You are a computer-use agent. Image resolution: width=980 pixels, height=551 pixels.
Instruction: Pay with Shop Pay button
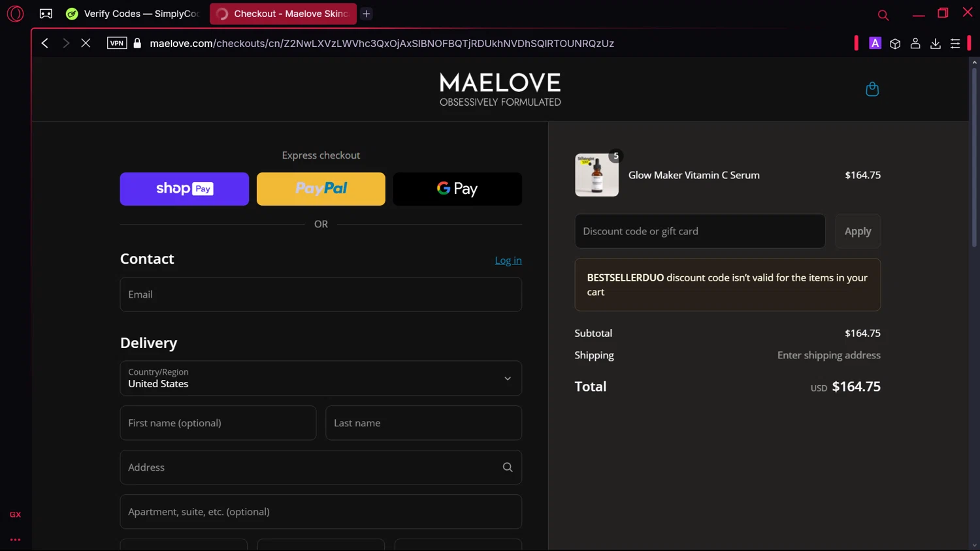click(x=184, y=189)
